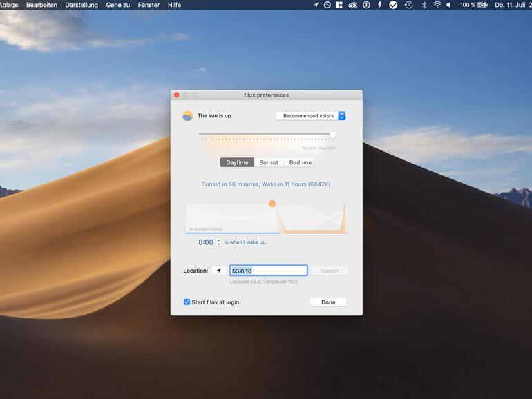Open the Time Machine menu bar icon
The image size is (532, 399).
pos(408,5)
